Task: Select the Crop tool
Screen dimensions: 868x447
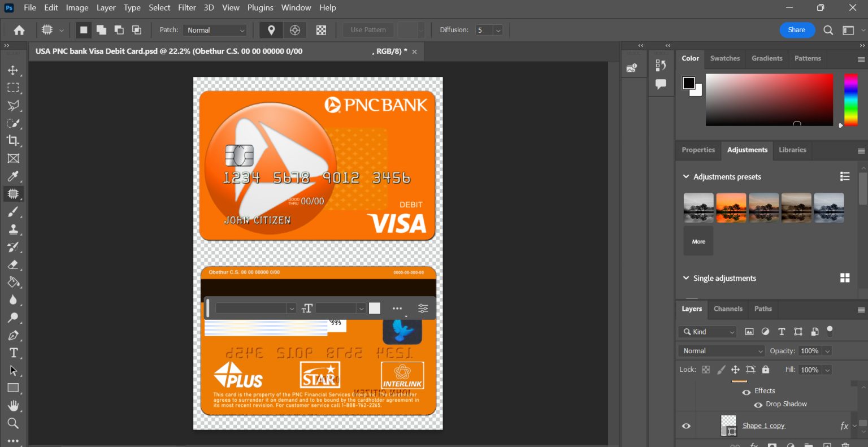Action: (13, 141)
